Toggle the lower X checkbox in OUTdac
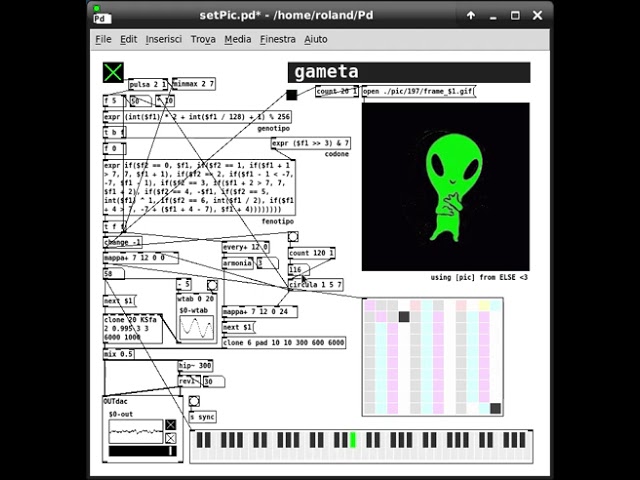Screen dimensions: 640x480 pyautogui.click(x=171, y=438)
